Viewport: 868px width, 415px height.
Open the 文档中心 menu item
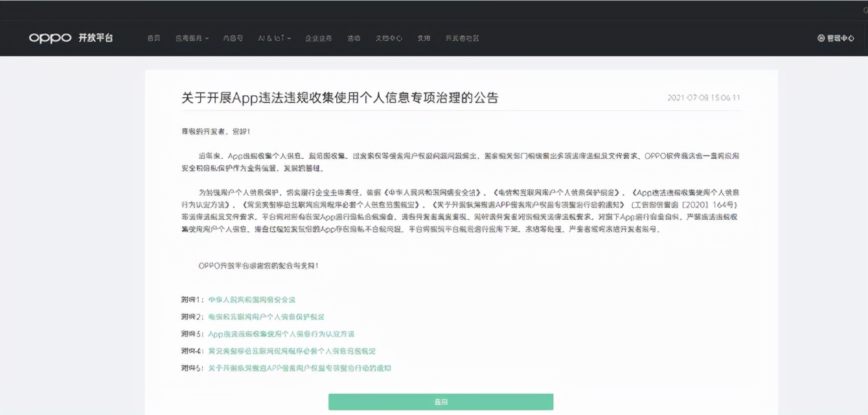tap(388, 38)
